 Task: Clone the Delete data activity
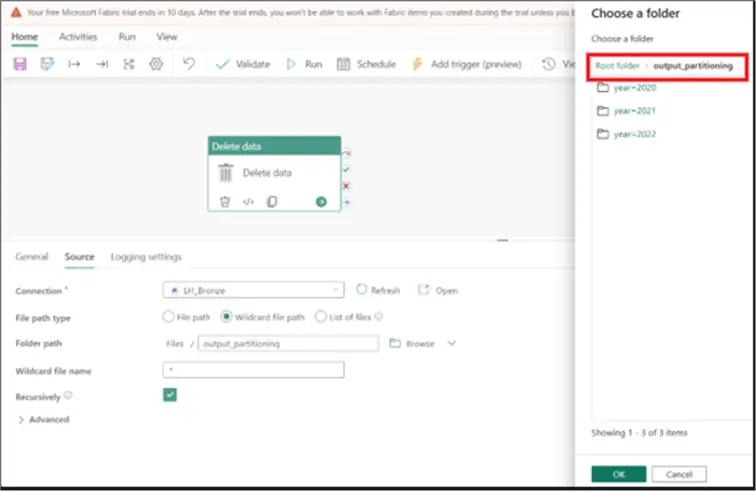(272, 202)
